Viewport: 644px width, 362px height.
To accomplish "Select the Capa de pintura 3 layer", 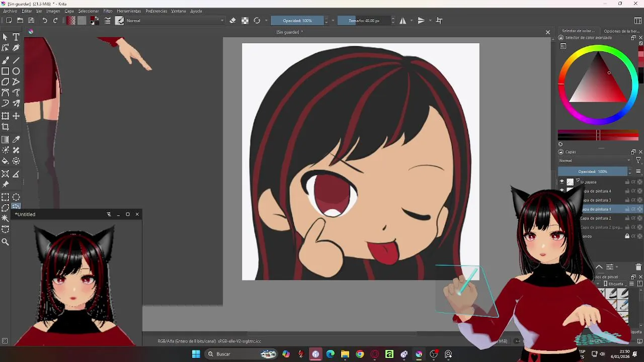I will [x=596, y=200].
